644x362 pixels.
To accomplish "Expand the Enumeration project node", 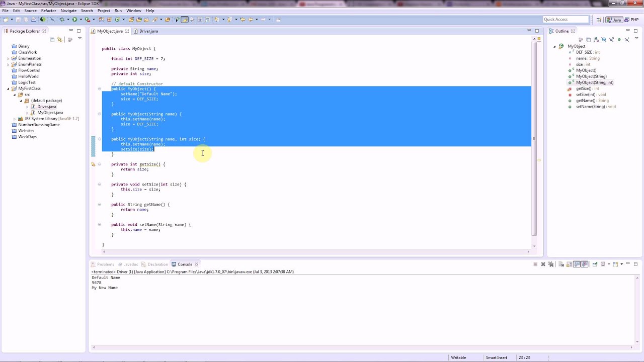I will coord(8,58).
